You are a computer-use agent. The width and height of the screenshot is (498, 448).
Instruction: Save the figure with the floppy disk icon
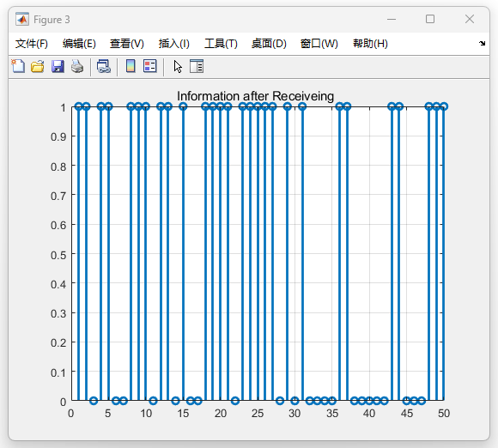(x=58, y=67)
